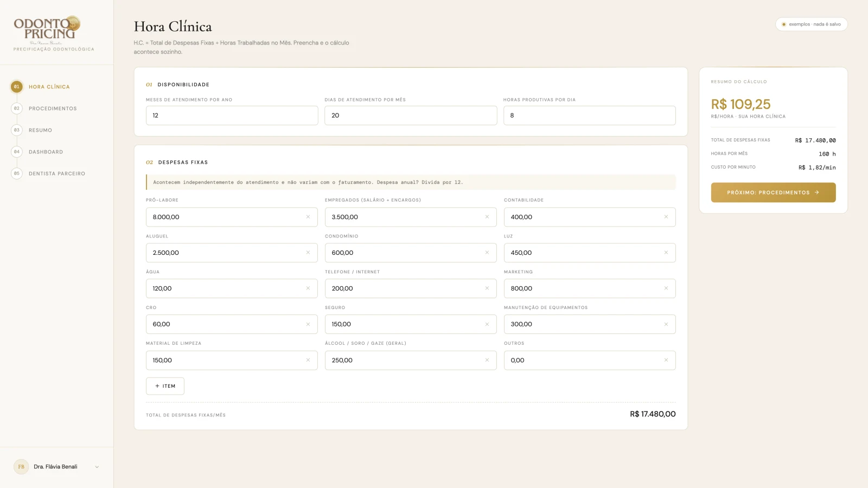868x488 pixels.
Task: Clear the Telefone / Internet field X icon
Action: [487, 288]
